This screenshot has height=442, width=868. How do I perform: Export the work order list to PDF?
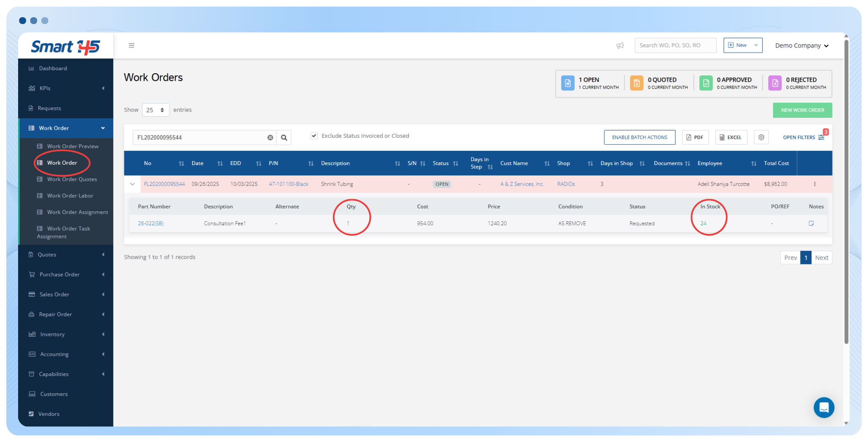coord(695,137)
